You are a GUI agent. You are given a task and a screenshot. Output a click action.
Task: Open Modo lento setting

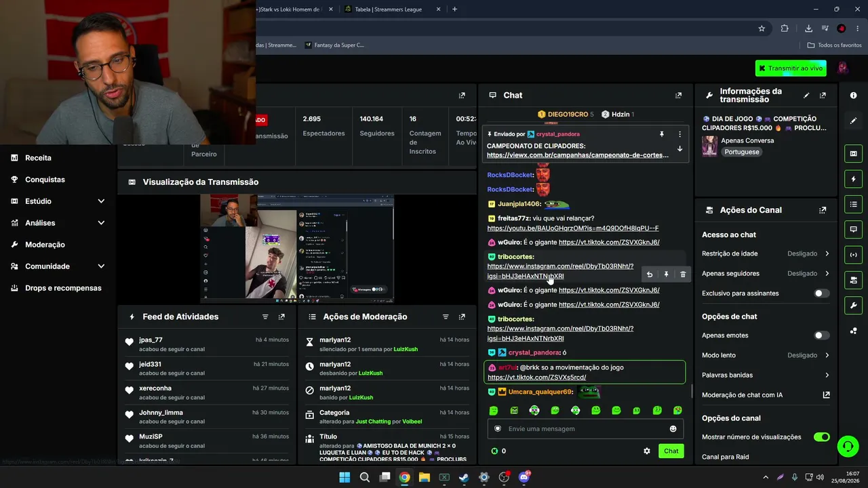(x=766, y=355)
